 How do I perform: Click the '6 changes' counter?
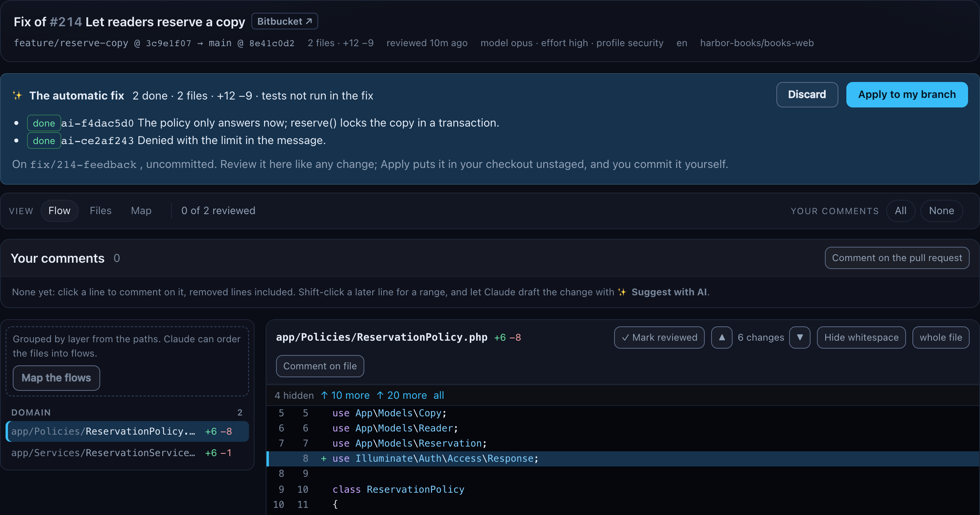(761, 337)
